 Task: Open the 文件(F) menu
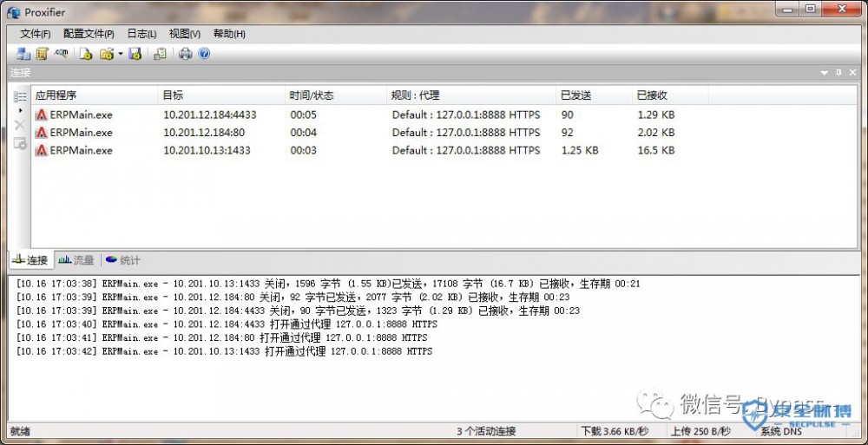(x=36, y=34)
